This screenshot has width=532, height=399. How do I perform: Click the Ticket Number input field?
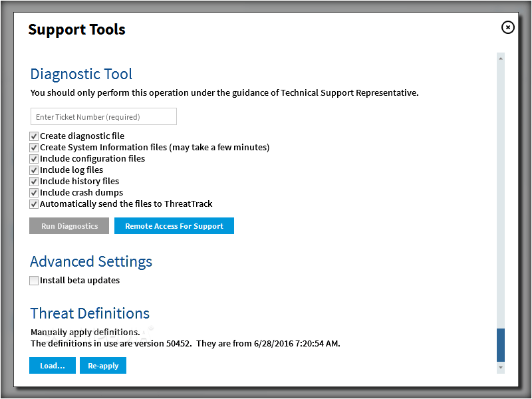pyautogui.click(x=104, y=117)
